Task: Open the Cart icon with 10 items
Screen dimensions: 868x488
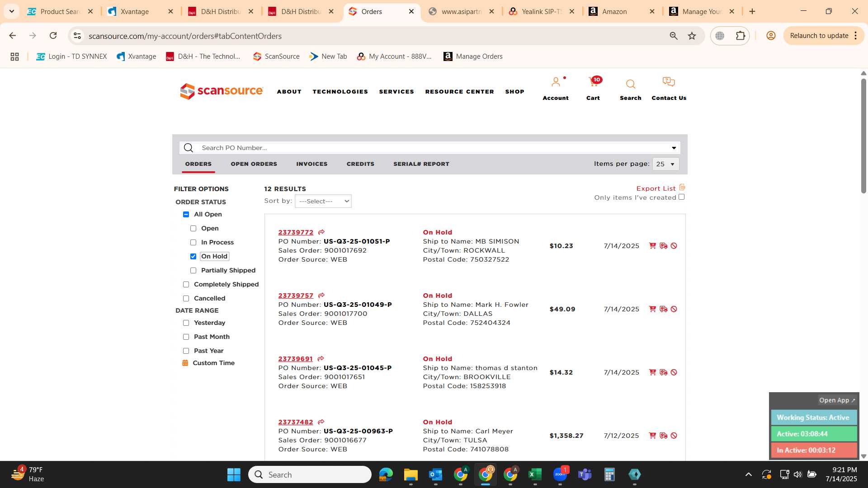Action: coord(593,82)
